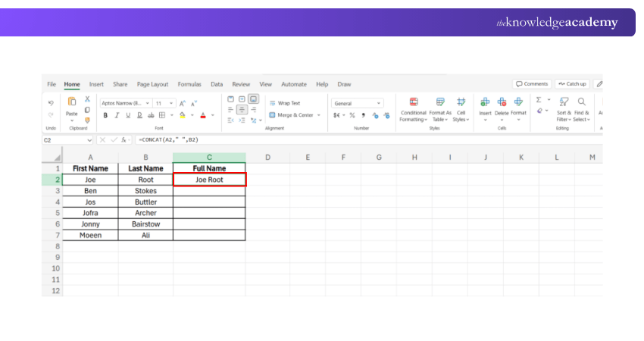This screenshot has height=341, width=644.
Task: Open Format As Table gallery
Action: (440, 110)
